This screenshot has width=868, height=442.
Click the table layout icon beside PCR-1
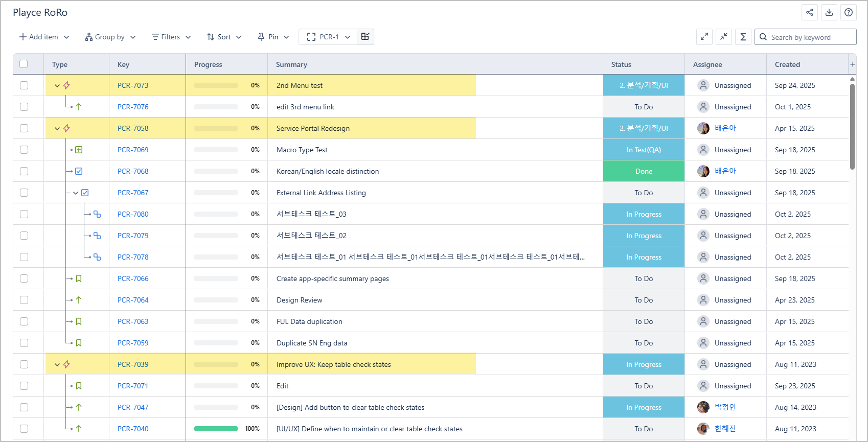(365, 37)
